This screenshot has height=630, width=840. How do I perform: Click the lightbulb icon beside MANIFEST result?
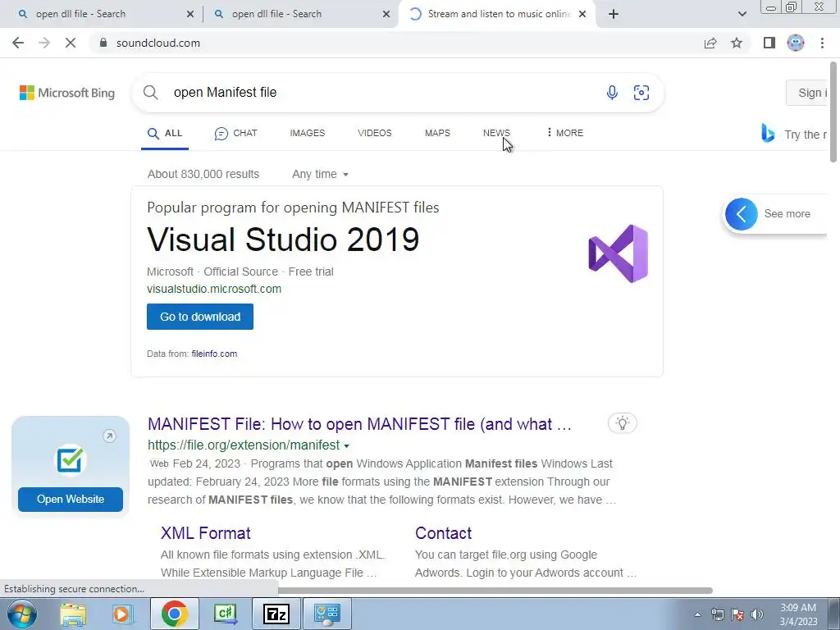[623, 423]
